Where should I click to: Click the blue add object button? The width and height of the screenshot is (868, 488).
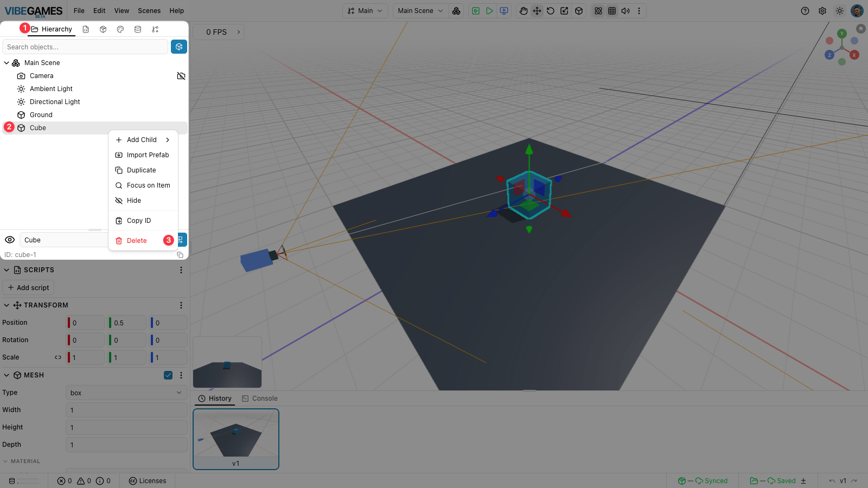[x=179, y=47]
